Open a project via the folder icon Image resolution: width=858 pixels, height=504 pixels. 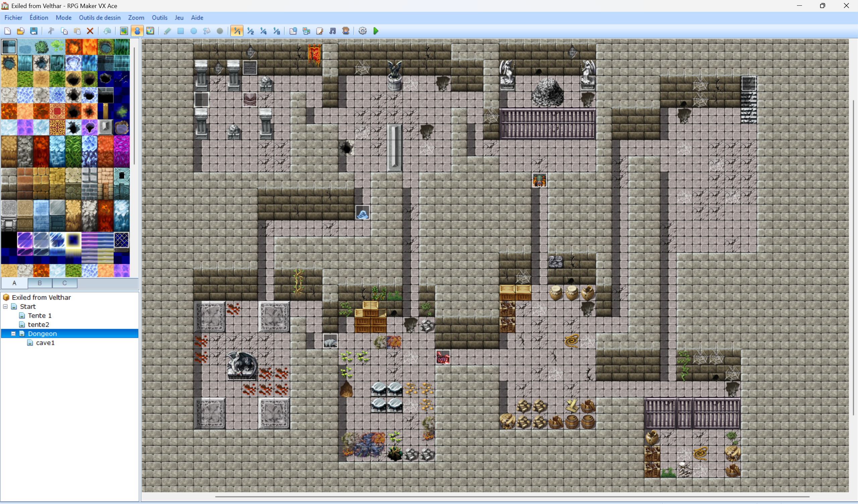tap(20, 31)
